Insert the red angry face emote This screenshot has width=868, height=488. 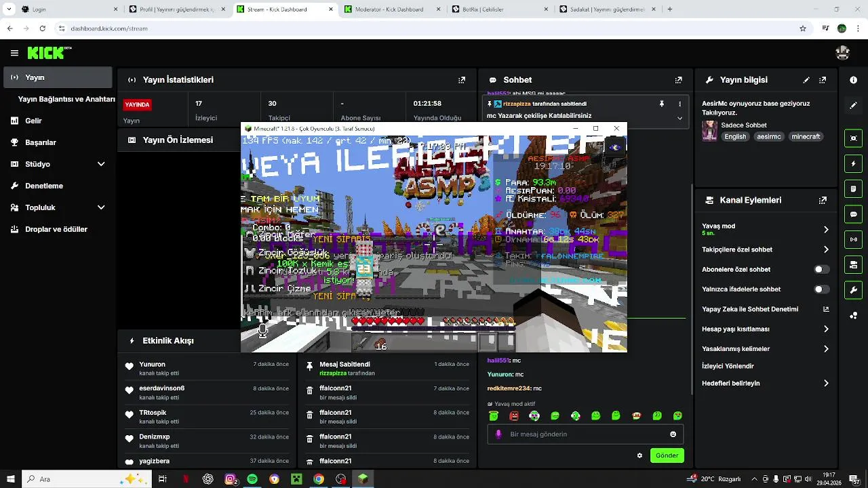514,415
